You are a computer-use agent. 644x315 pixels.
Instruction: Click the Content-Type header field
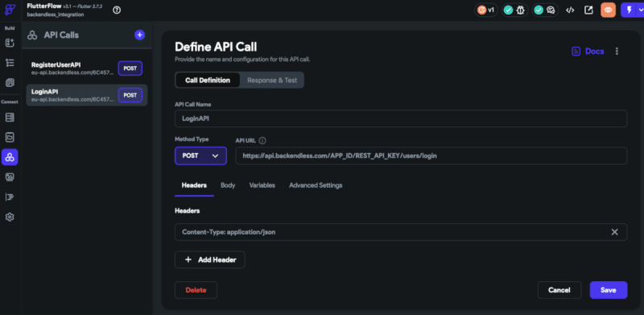(x=401, y=232)
